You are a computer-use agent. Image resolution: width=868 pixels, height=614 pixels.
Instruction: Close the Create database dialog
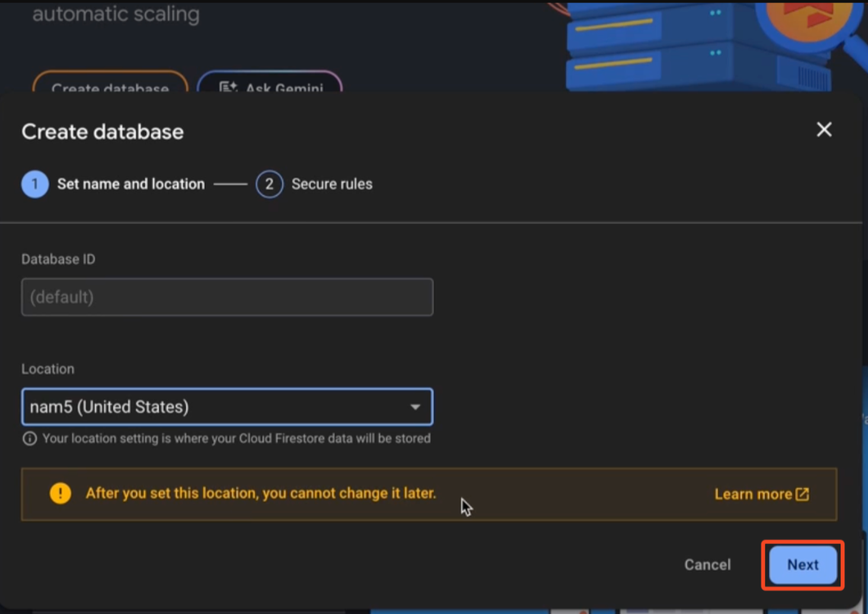(824, 130)
